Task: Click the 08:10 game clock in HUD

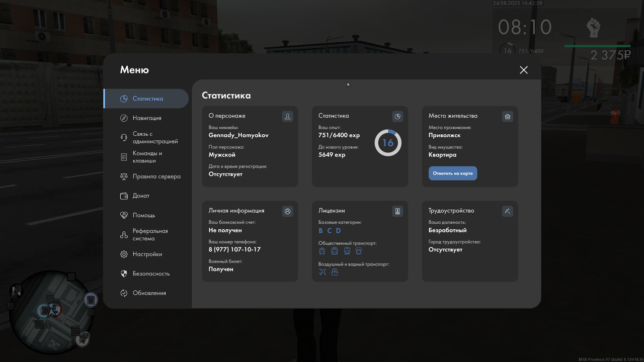Action: (525, 27)
